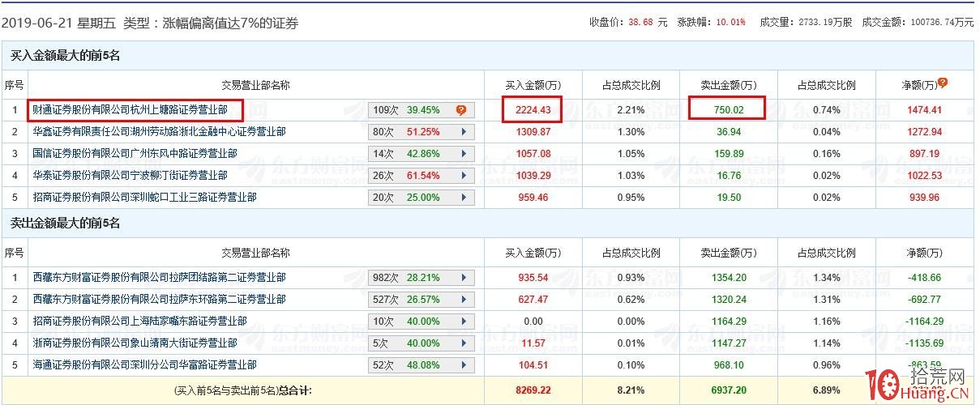Expand the 20次 25.00% details arrow
The image size is (980, 409).
464,198
